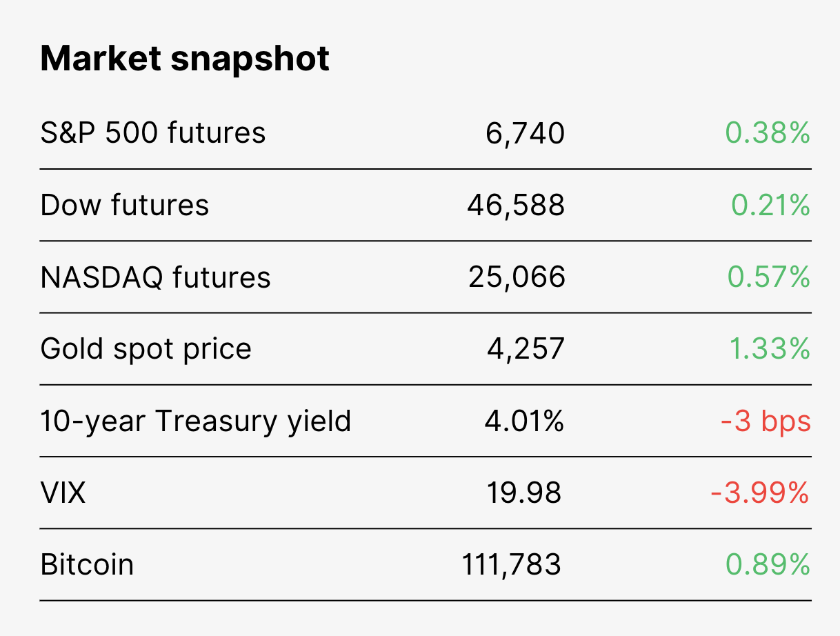The width and height of the screenshot is (840, 636).
Task: Click the 1.33% gold change
Action: (770, 348)
